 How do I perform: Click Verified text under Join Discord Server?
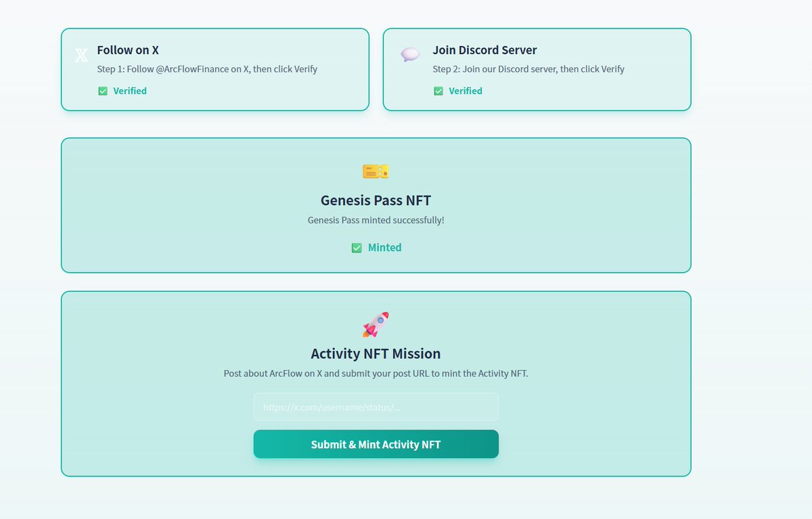[466, 91]
